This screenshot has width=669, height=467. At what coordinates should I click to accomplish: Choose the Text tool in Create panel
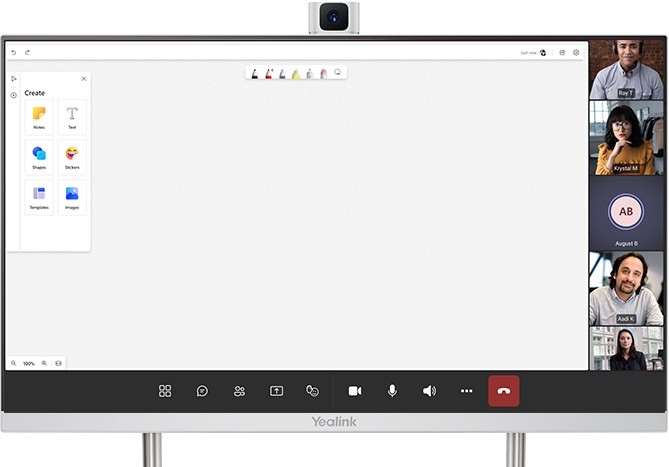72,117
